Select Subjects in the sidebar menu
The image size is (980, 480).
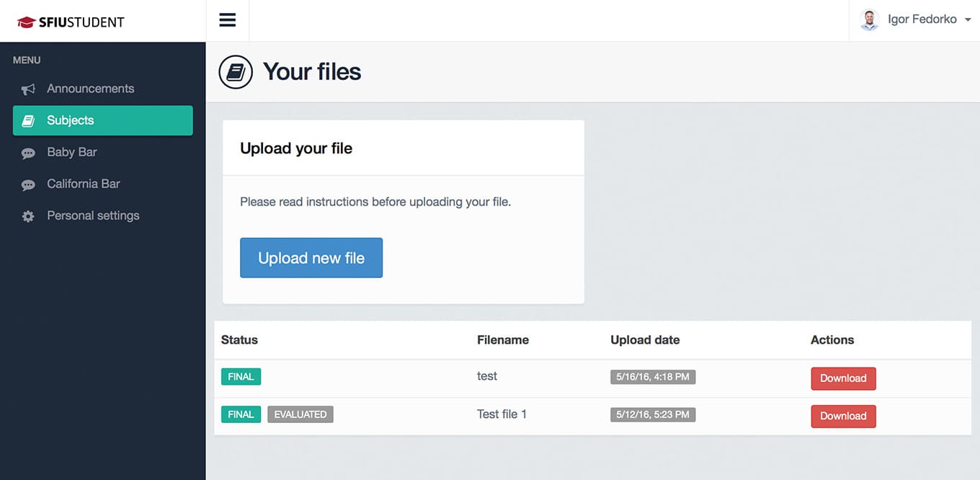coord(103,120)
